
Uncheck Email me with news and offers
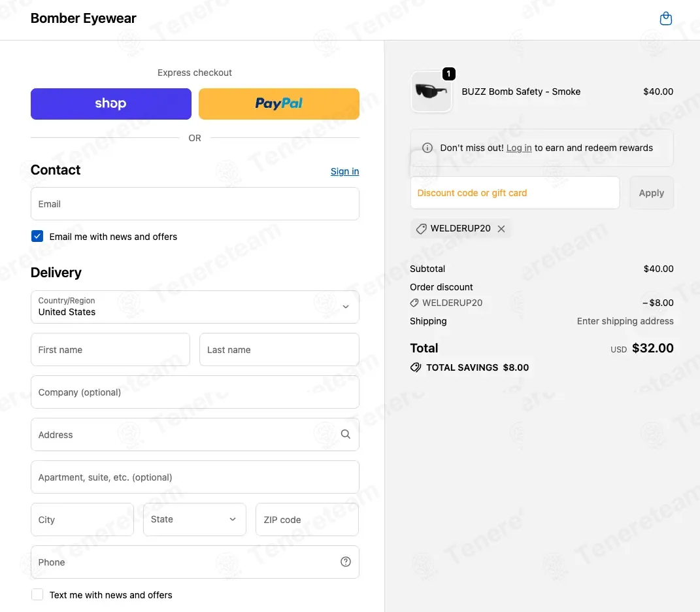click(x=37, y=236)
